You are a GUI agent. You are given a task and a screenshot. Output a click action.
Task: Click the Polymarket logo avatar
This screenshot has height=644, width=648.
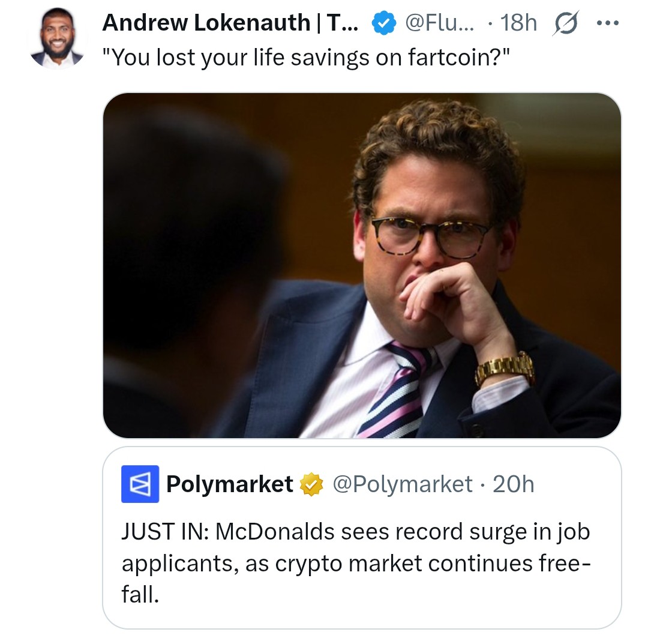(x=140, y=484)
